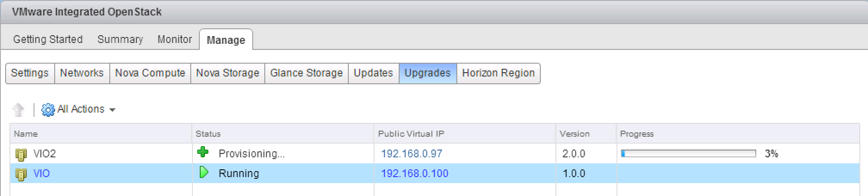Click the green Provisioning plus icon
Screen dimensions: 868x196
(203, 153)
